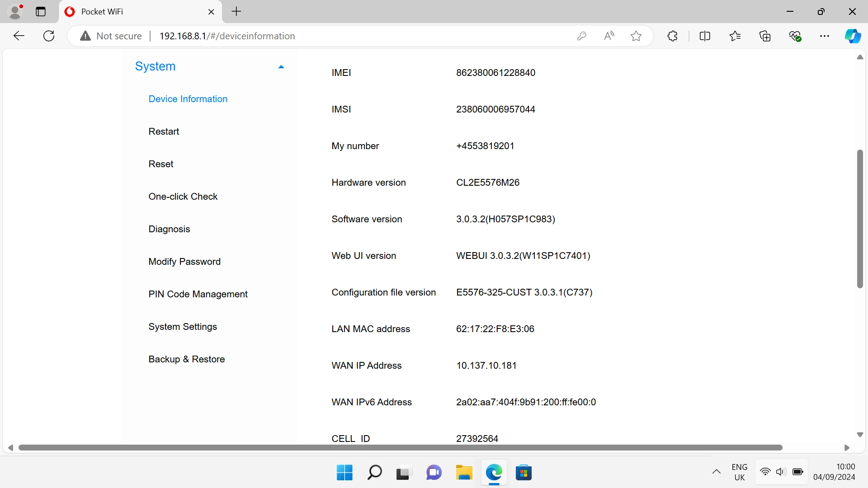Select the Pocket WiFi browser tab

coord(127,12)
